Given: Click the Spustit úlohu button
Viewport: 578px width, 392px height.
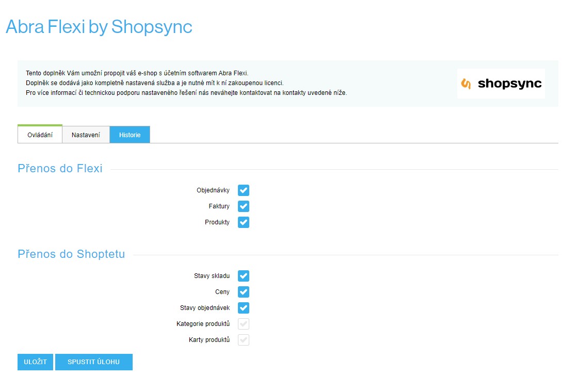Looking at the screenshot, I should point(93,362).
